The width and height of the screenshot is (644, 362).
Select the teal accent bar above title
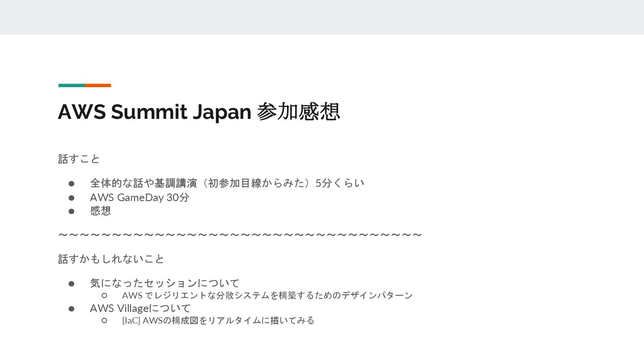[x=72, y=85]
